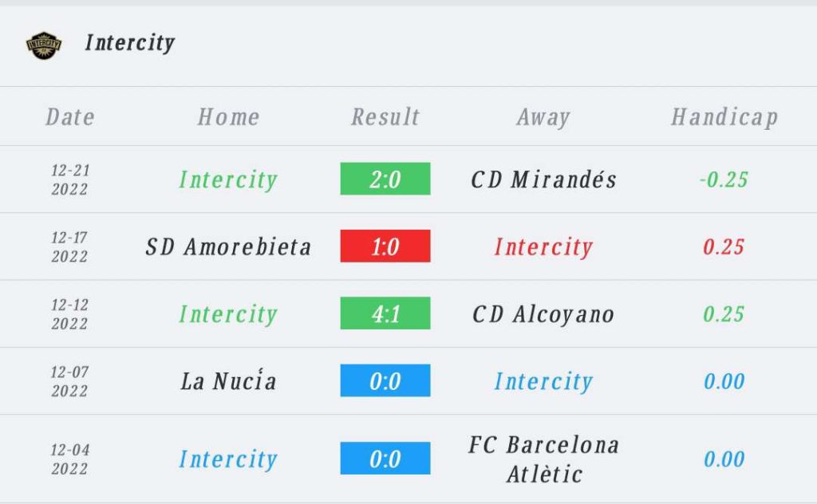Open the green 4:1 result badge
This screenshot has width=817, height=504.
tap(385, 313)
